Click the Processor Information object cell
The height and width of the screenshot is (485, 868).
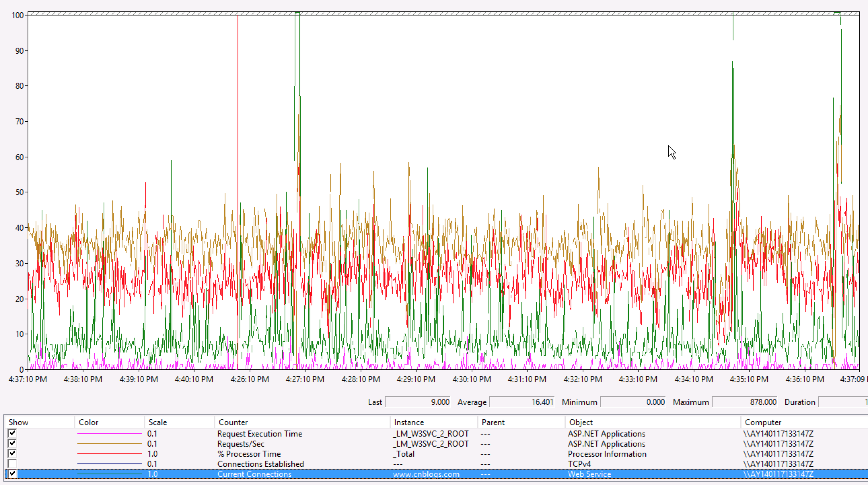(x=607, y=454)
